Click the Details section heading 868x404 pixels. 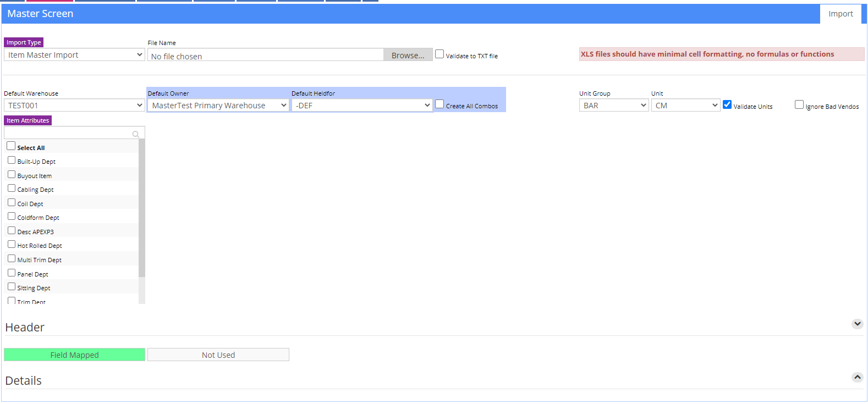pos(23,380)
